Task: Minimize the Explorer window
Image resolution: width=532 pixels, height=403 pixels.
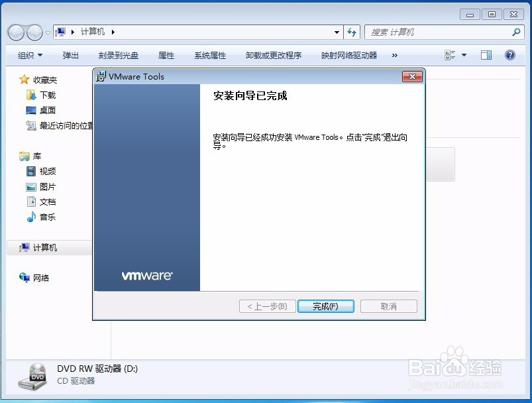Action: [470, 15]
